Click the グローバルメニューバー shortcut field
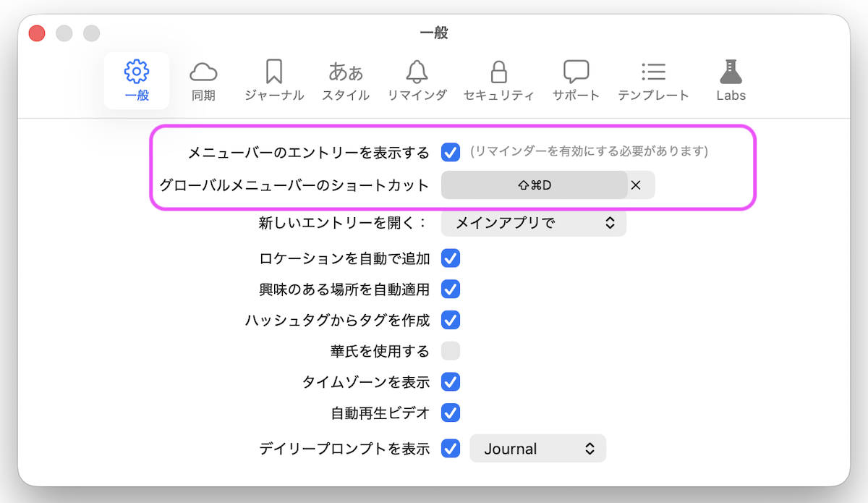The width and height of the screenshot is (868, 503). [535, 185]
